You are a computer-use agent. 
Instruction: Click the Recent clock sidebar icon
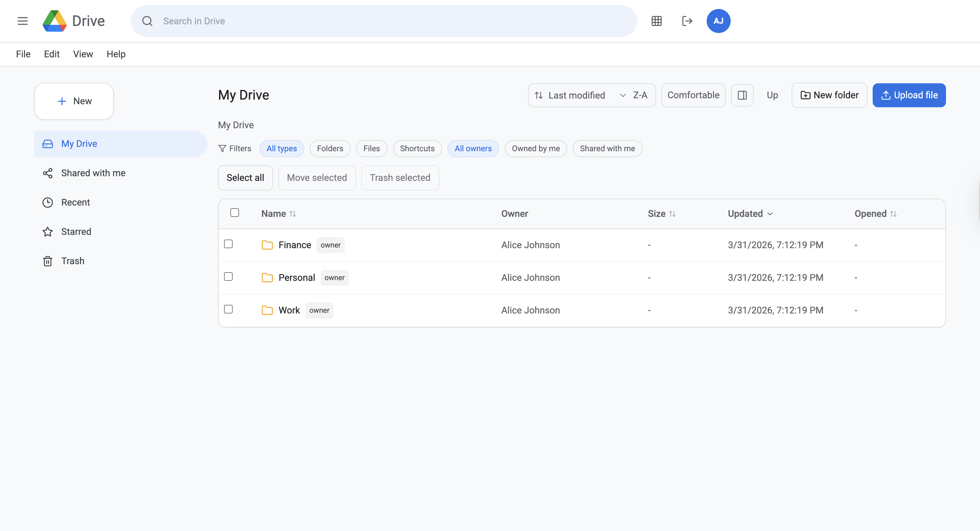pos(48,203)
